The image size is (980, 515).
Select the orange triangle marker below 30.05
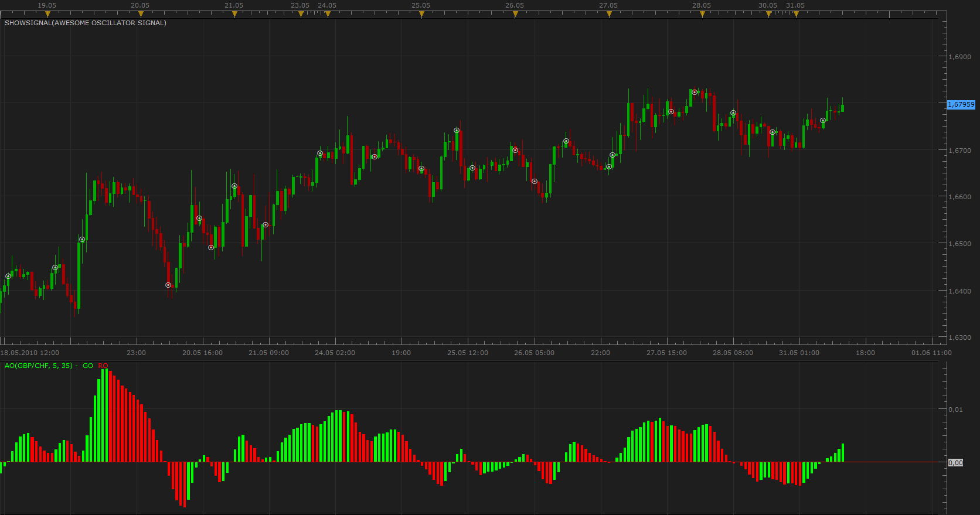coord(768,15)
